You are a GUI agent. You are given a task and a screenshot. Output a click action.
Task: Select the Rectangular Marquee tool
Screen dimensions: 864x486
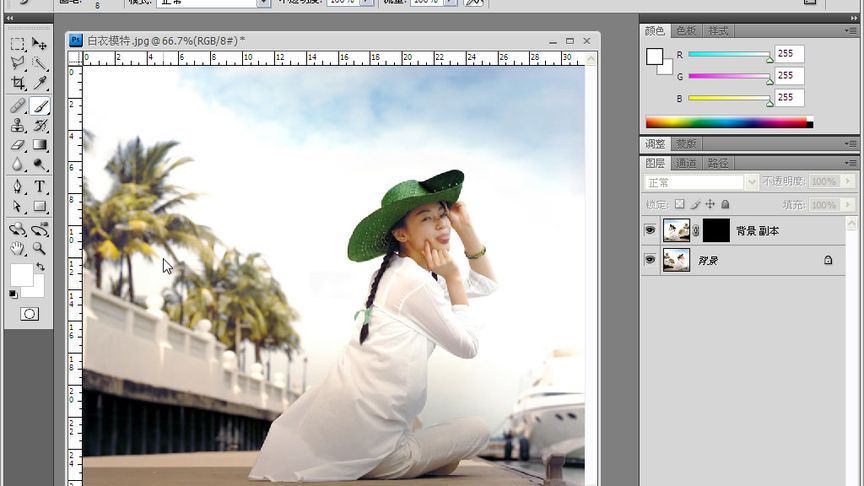(18, 44)
